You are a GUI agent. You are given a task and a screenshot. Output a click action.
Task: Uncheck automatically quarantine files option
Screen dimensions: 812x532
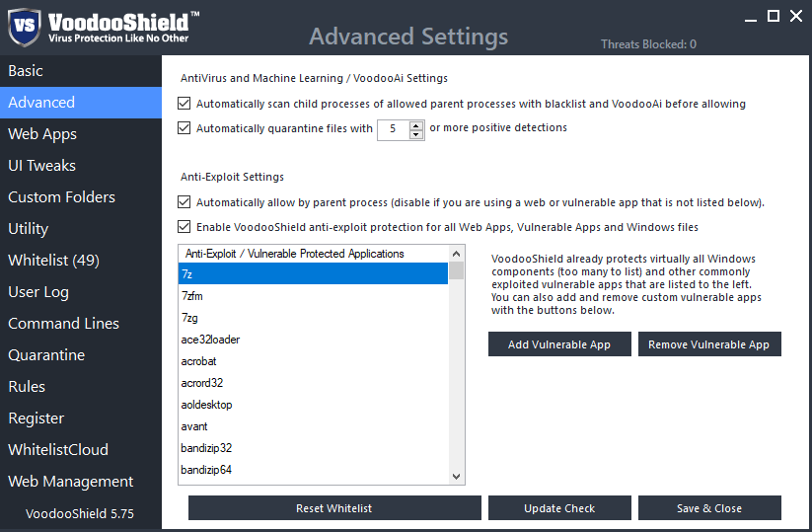tap(184, 127)
